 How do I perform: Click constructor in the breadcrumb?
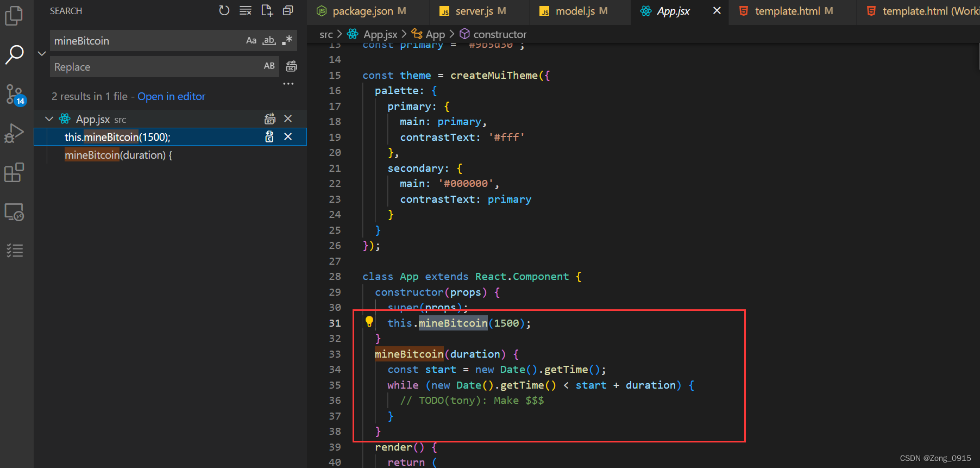[500, 34]
